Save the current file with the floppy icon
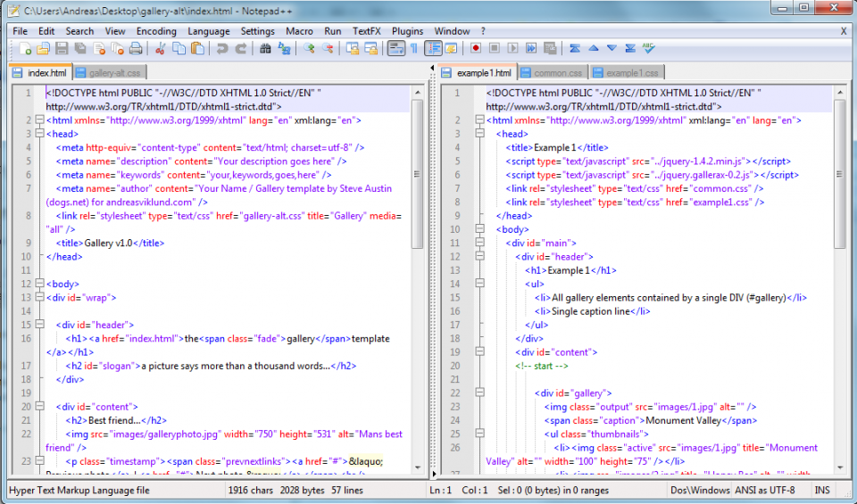This screenshot has width=857, height=504. 62,48
